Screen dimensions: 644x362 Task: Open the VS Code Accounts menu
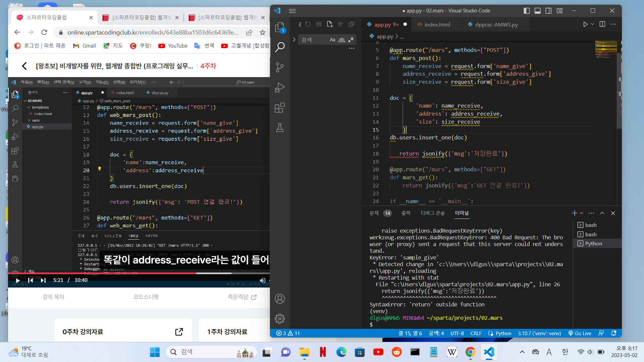(x=280, y=299)
